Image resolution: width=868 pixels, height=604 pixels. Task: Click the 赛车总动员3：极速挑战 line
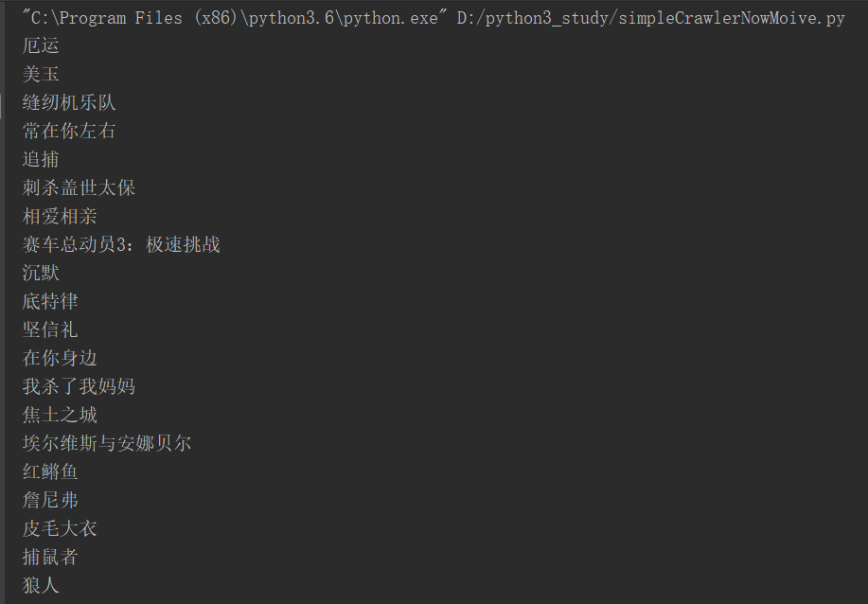tap(121, 244)
